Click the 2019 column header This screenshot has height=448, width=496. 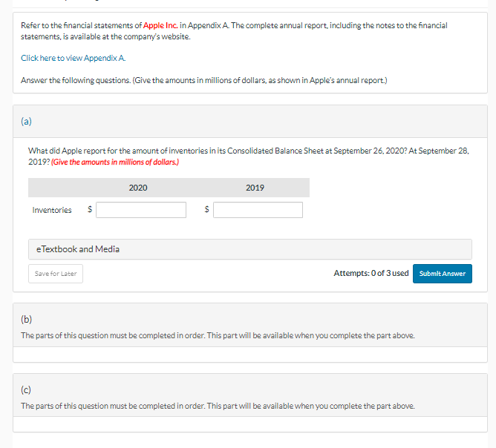pos(255,188)
